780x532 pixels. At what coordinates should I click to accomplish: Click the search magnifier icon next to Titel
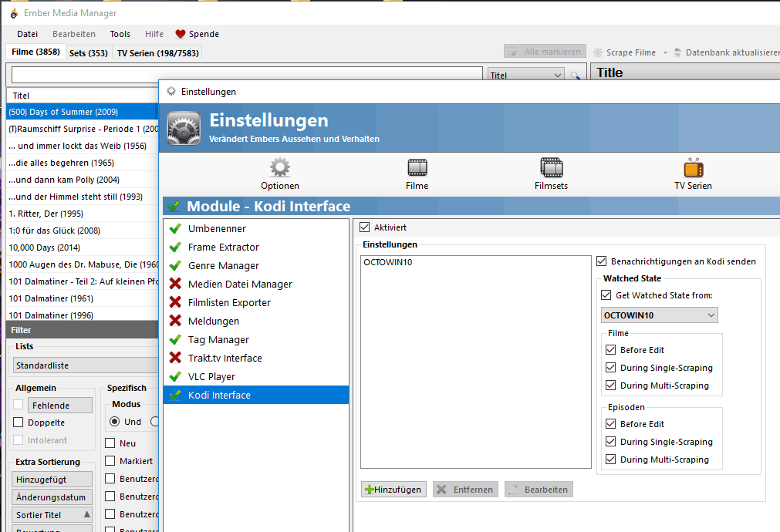[x=575, y=76]
